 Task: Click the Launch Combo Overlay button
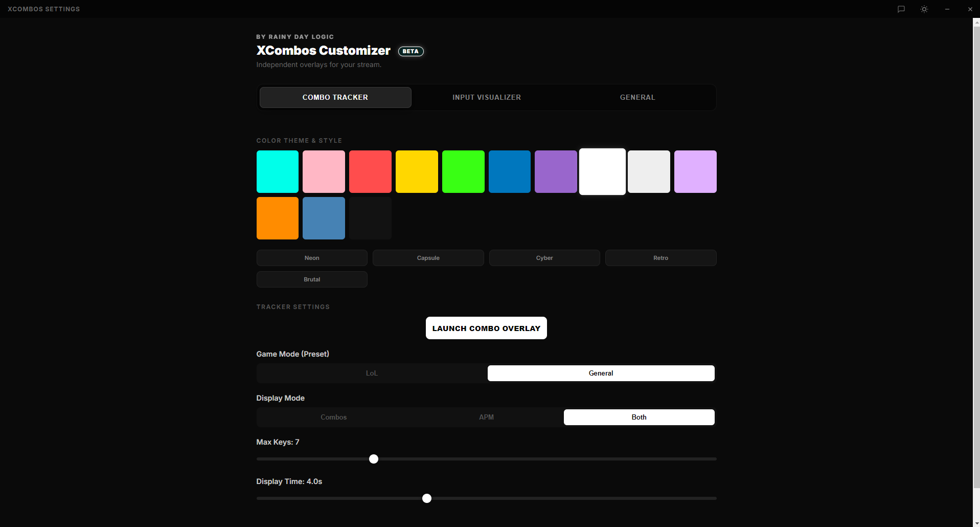click(x=486, y=328)
